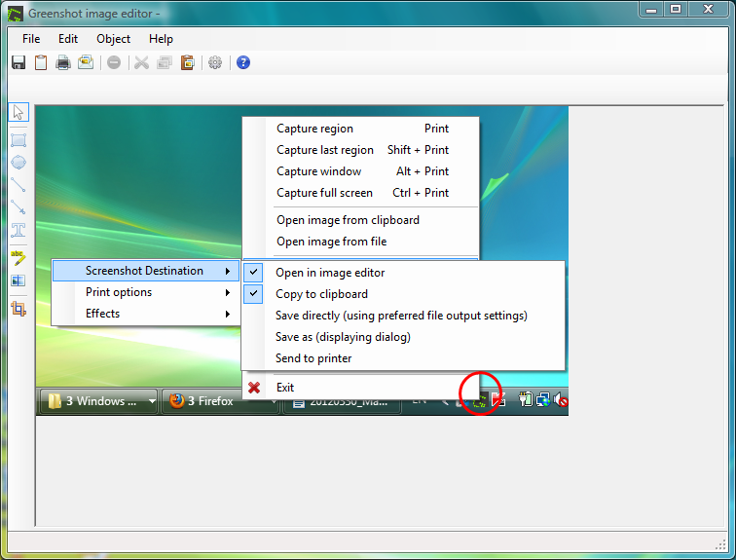Select the Draw Ellipse tool
Image resolution: width=736 pixels, height=560 pixels.
pyautogui.click(x=18, y=162)
